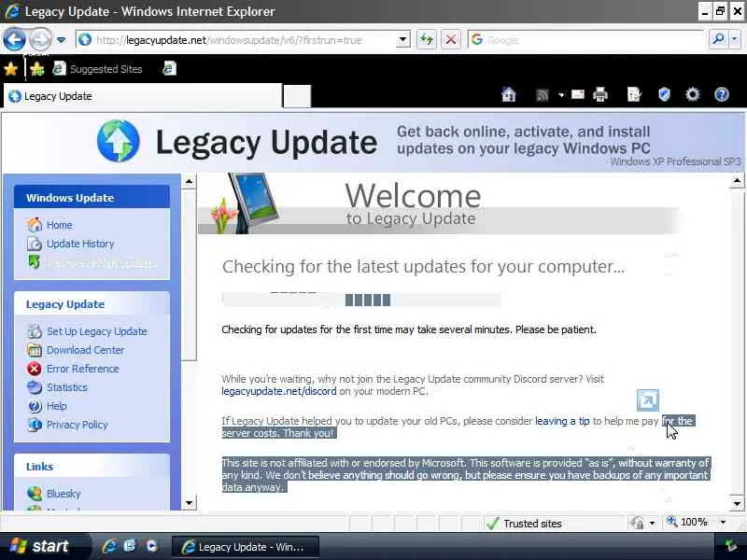
Task: Click the Read Mail envelope icon
Action: (x=578, y=95)
